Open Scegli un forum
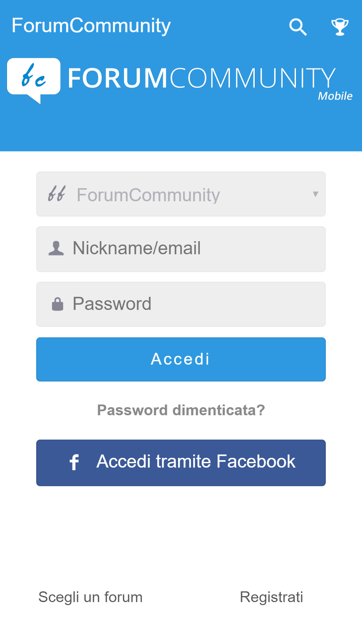This screenshot has width=362, height=644. coord(90,597)
